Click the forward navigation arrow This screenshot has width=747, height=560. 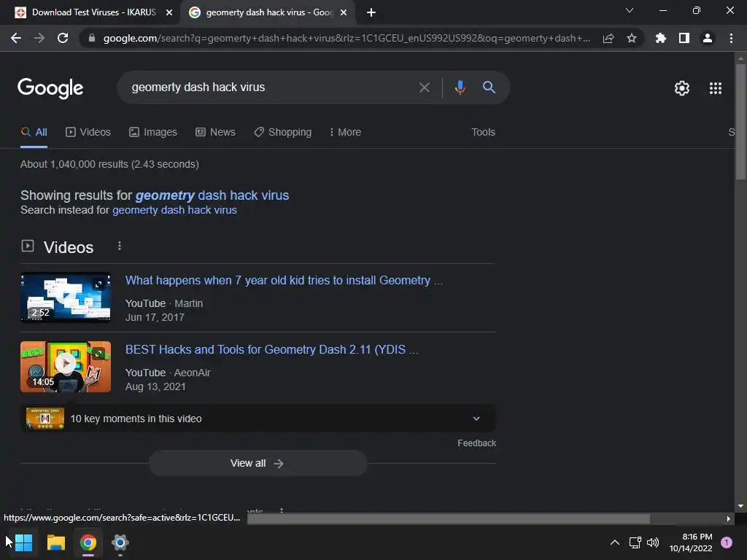coord(39,38)
